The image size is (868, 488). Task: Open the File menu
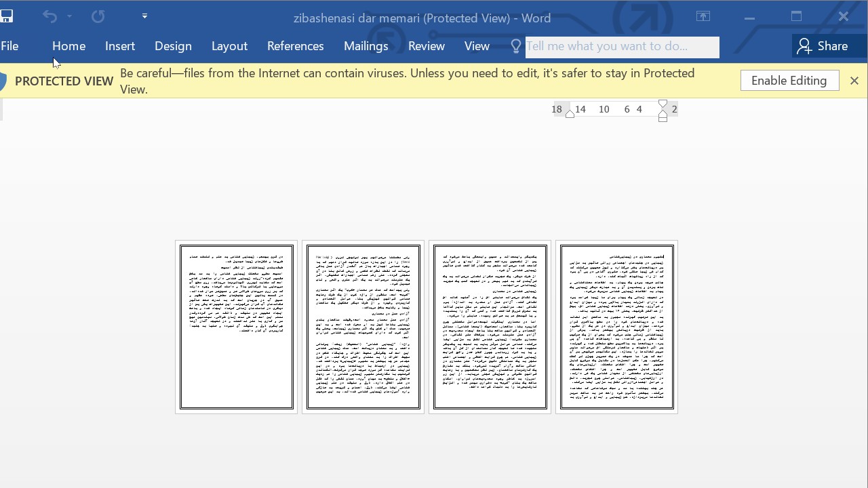click(x=9, y=46)
